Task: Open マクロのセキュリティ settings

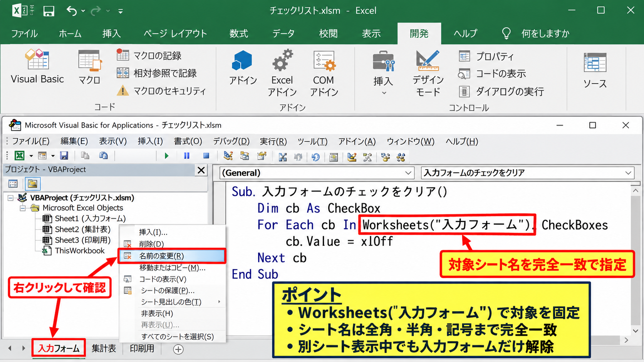Action: (161, 91)
